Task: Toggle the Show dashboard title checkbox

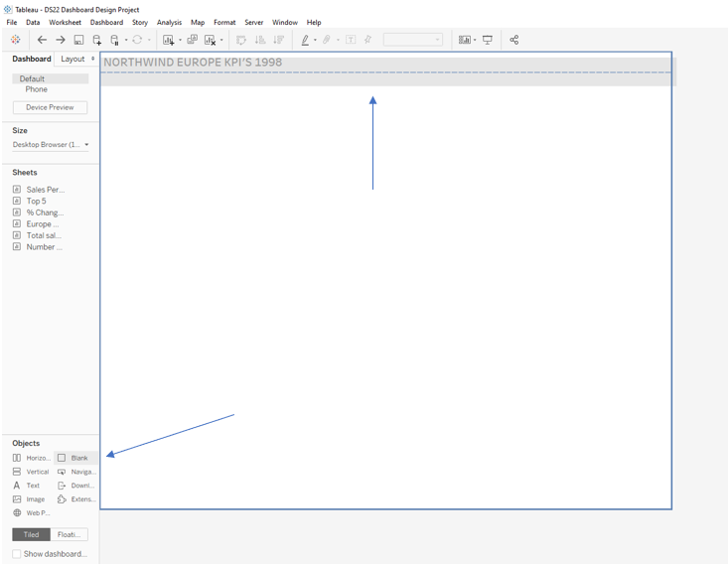Action: coord(17,554)
